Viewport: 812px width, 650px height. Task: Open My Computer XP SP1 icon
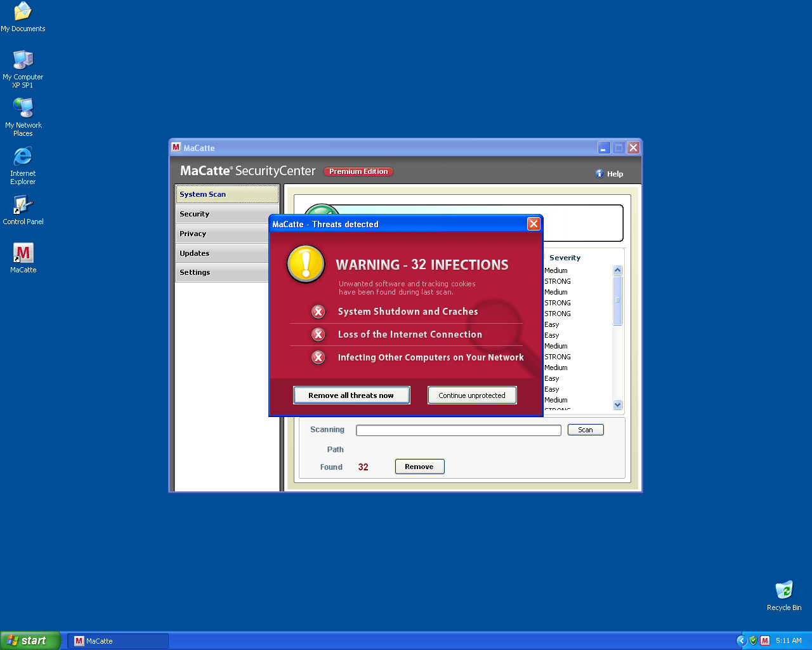click(23, 60)
